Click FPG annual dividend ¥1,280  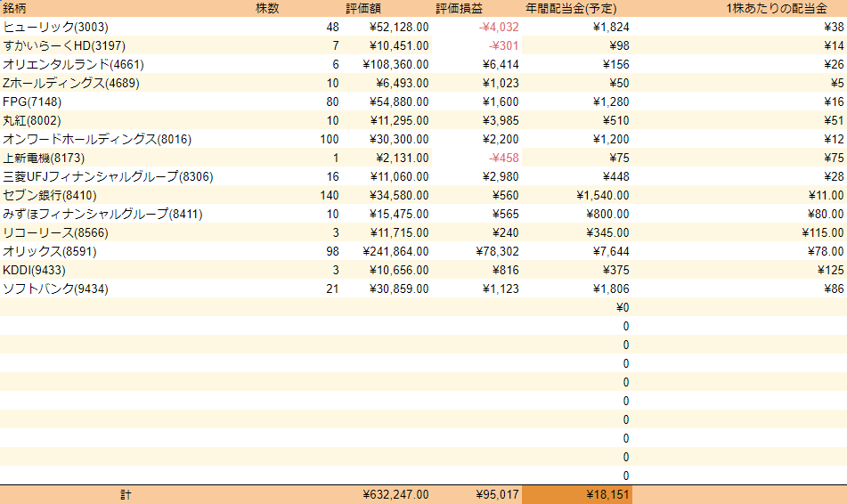click(610, 102)
